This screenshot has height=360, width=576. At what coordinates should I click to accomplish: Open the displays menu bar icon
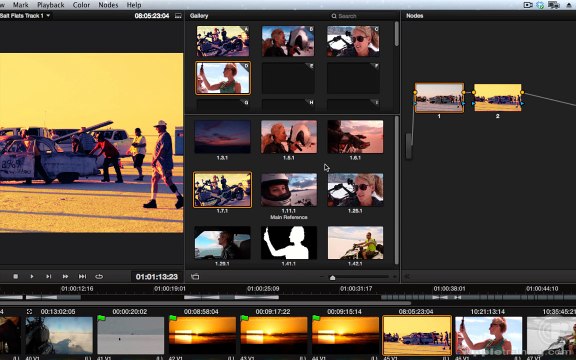tap(554, 5)
